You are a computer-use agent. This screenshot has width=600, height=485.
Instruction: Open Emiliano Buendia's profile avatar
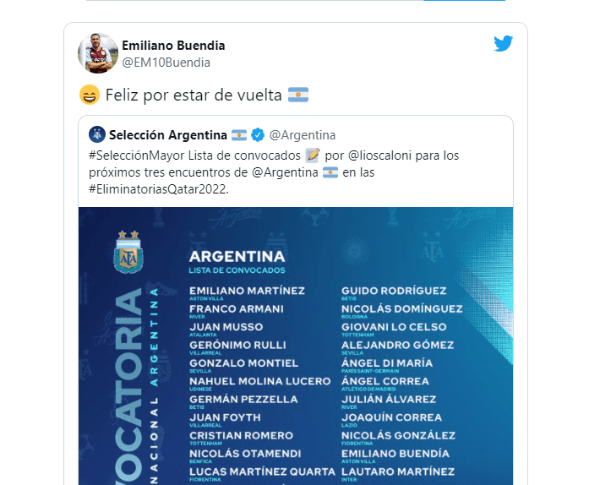(97, 53)
